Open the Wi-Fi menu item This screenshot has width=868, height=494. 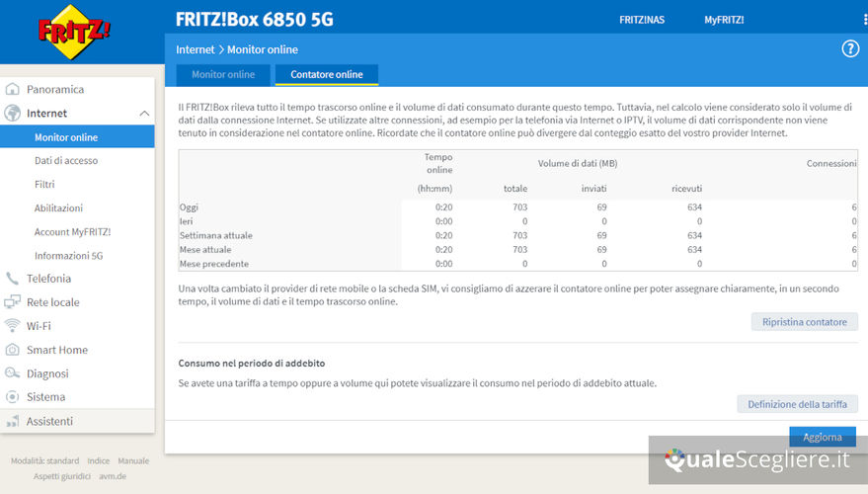click(39, 326)
